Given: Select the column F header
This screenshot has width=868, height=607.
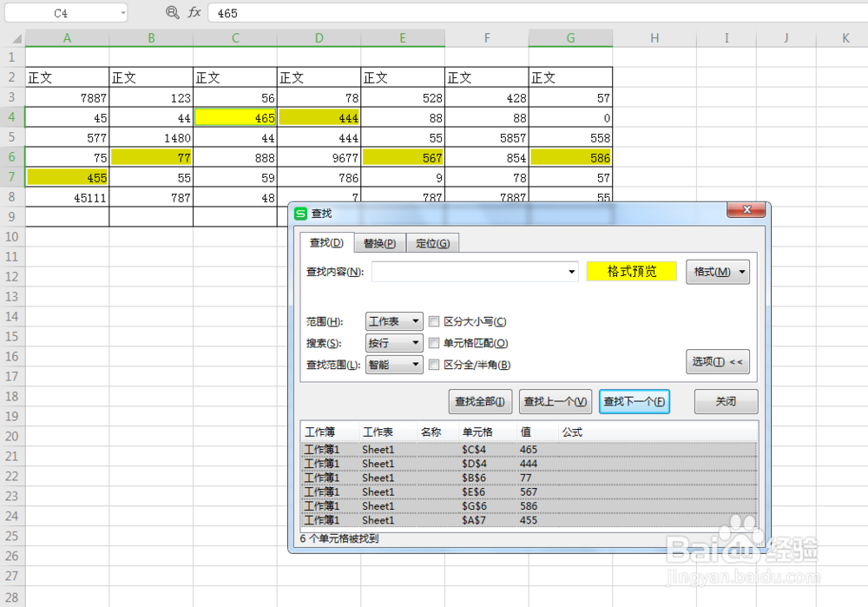Looking at the screenshot, I should pos(487,38).
